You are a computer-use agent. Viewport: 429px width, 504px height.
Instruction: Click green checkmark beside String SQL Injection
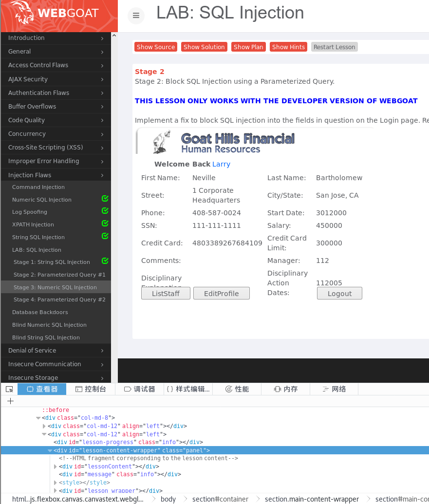tap(105, 236)
